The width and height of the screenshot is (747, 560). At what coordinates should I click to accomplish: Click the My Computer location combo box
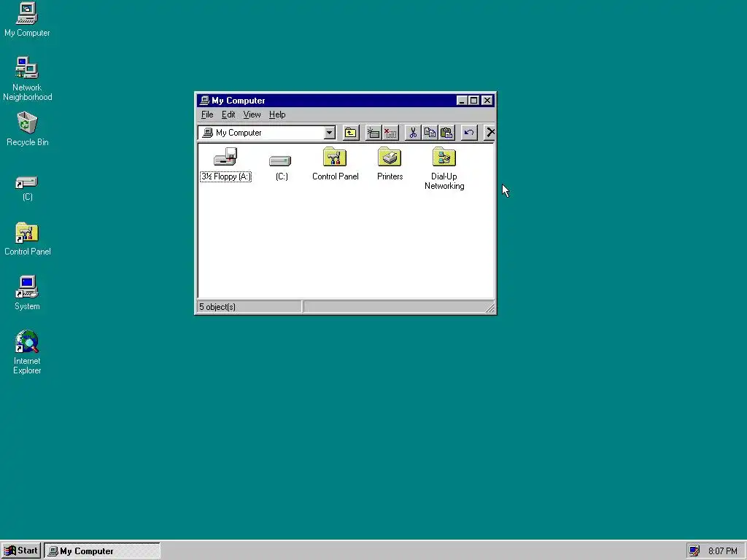click(x=267, y=133)
